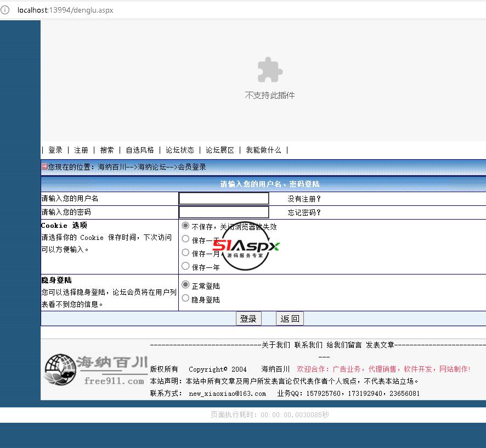Click the 登录 submit button
Viewport: 486px width, 448px height.
pos(248,318)
